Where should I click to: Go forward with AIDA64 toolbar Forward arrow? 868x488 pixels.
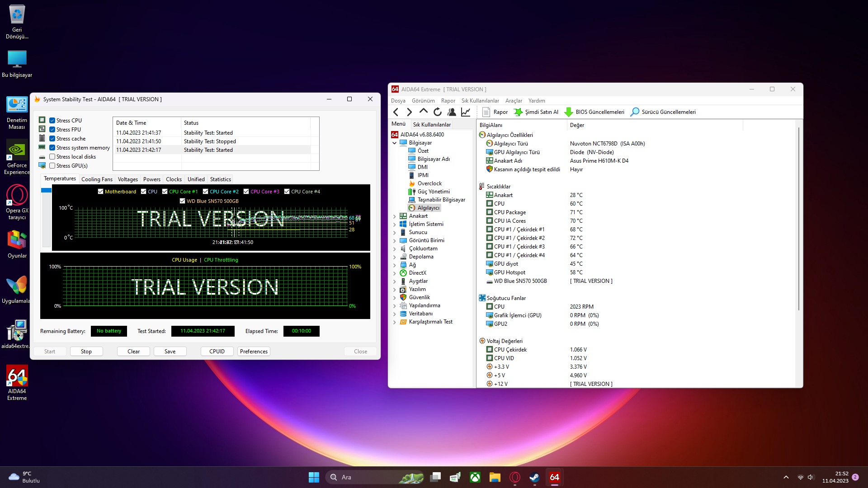pos(409,112)
